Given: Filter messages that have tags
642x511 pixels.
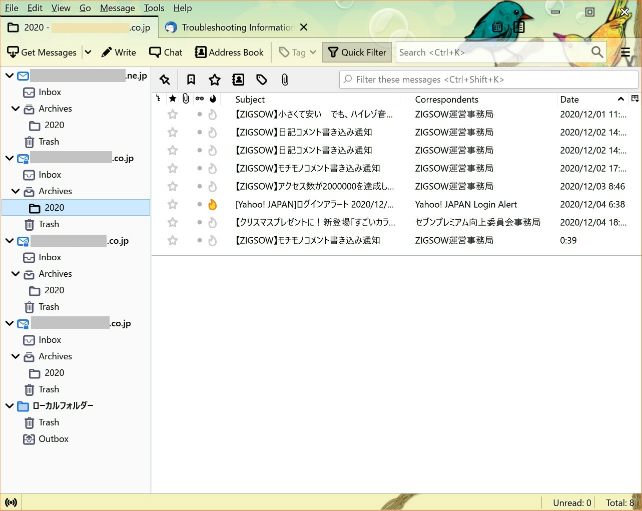Looking at the screenshot, I should [261, 79].
